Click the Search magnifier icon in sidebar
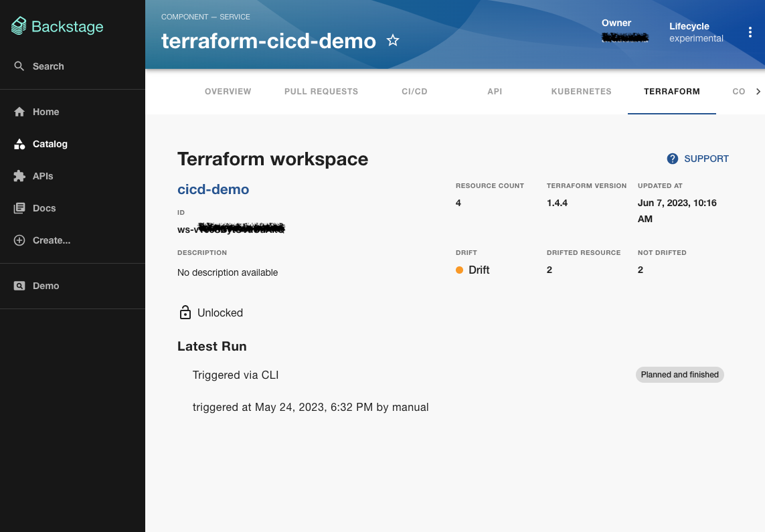Image resolution: width=765 pixels, height=532 pixels. 19,66
